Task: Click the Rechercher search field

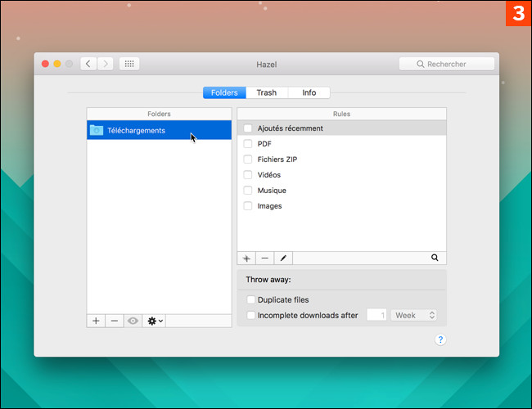Action: tap(447, 64)
